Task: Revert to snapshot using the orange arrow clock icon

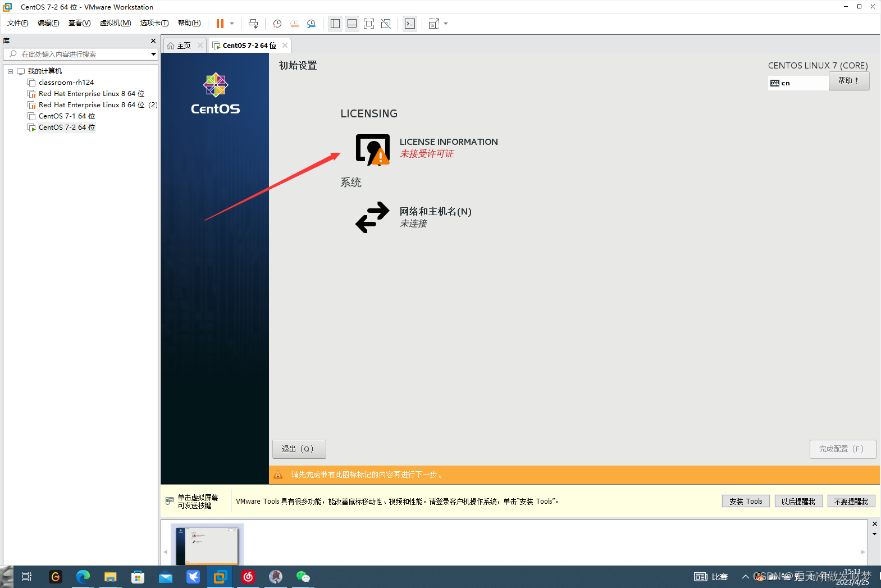Action: pos(294,24)
